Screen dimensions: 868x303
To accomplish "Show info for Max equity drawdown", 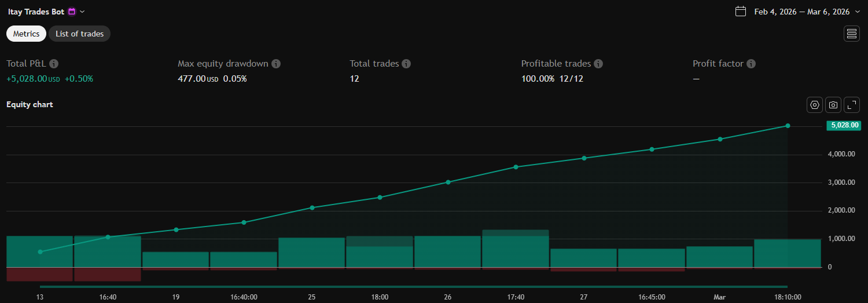I will (x=276, y=64).
